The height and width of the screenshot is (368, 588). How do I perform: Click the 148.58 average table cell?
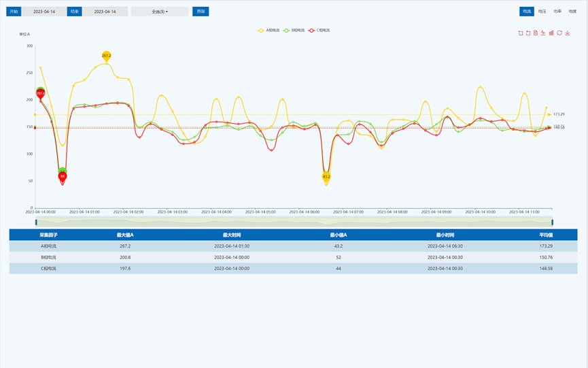[546, 269]
